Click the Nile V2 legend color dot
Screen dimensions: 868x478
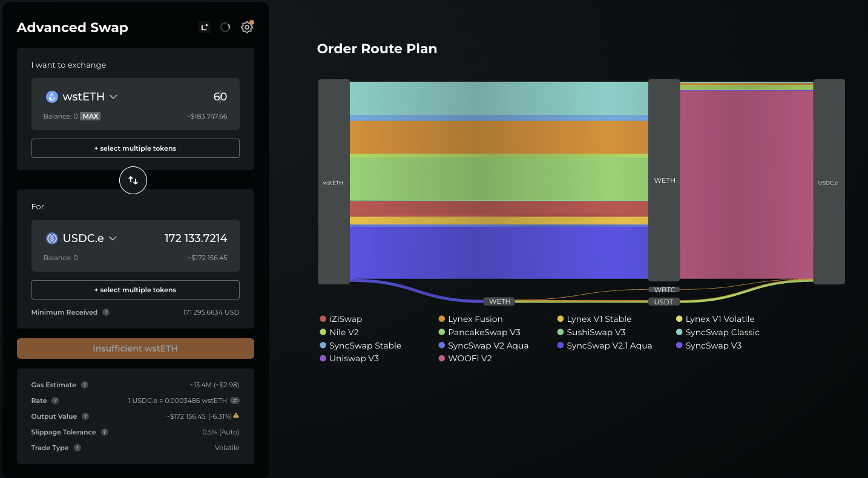(323, 332)
